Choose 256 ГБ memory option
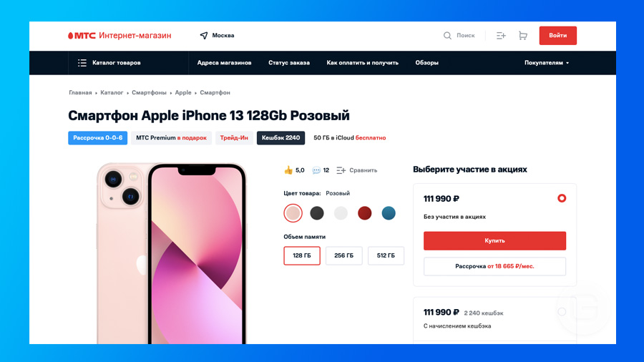644x362 pixels. point(343,255)
